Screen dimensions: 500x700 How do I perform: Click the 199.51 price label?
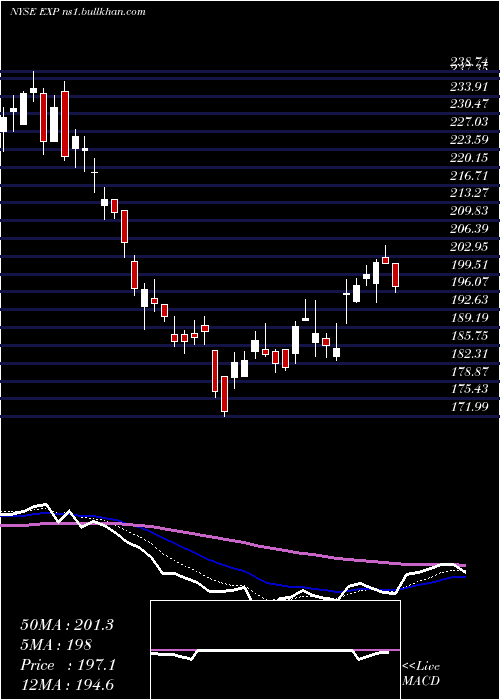click(468, 265)
